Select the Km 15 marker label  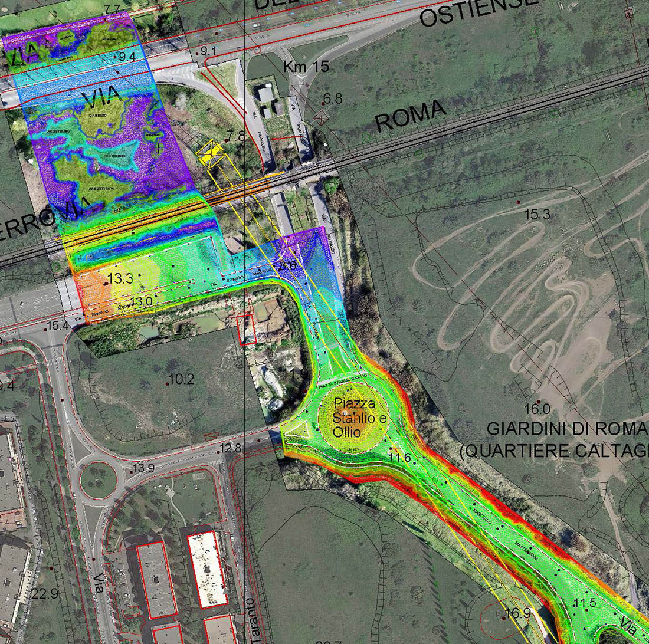tap(306, 67)
